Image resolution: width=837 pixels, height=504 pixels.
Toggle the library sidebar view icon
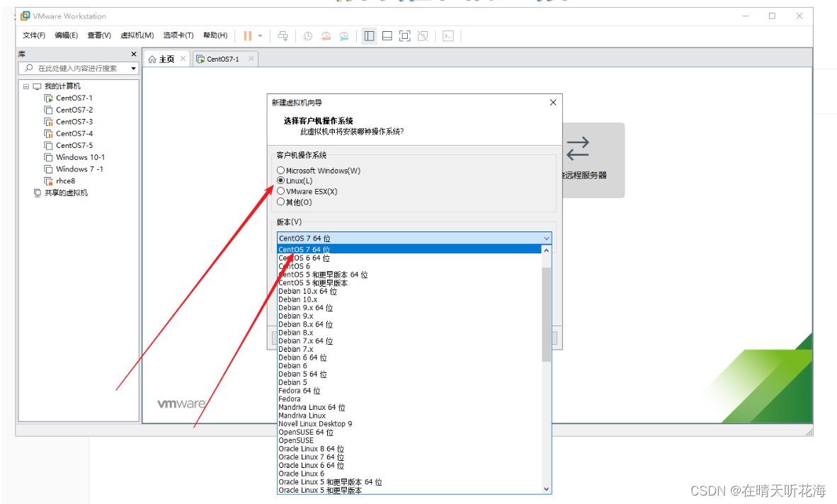[370, 35]
